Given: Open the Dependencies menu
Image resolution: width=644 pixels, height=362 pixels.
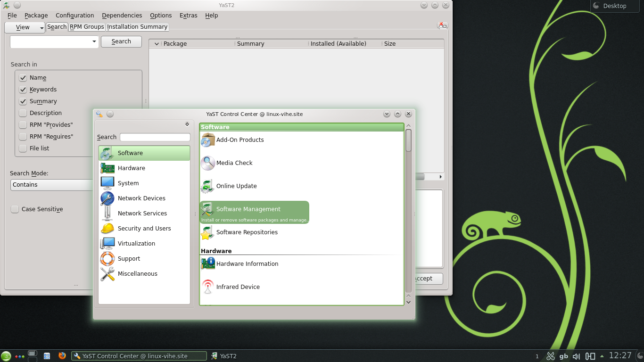Looking at the screenshot, I should 122,16.
